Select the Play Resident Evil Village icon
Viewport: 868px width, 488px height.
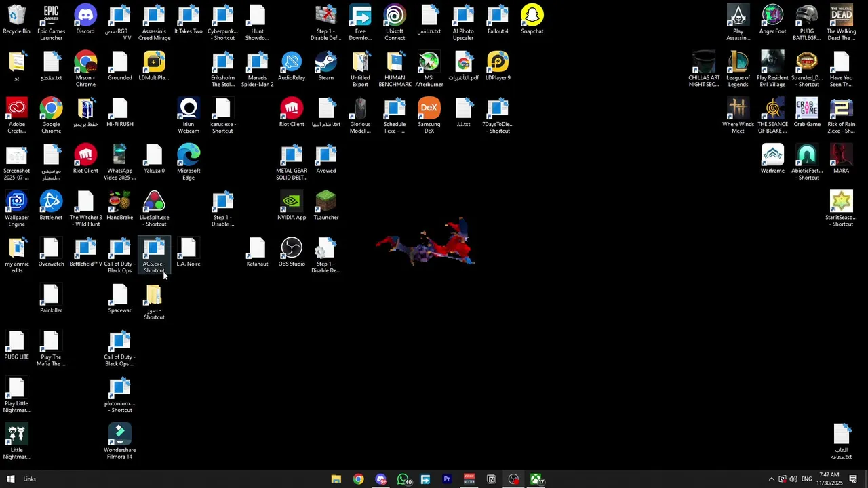point(772,70)
